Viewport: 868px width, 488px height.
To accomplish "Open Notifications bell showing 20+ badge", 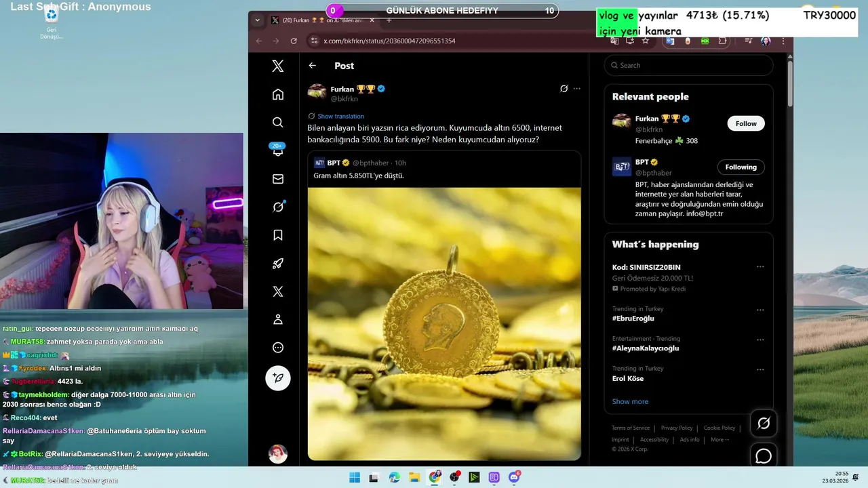I will (x=278, y=150).
